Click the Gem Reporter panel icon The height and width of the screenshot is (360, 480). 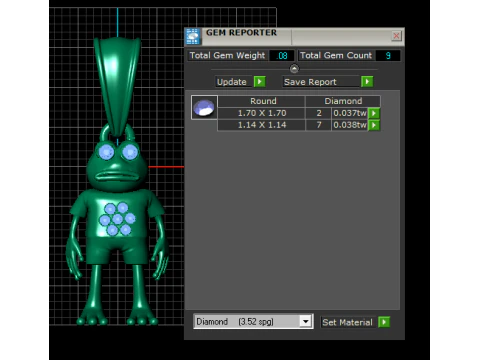pos(193,36)
